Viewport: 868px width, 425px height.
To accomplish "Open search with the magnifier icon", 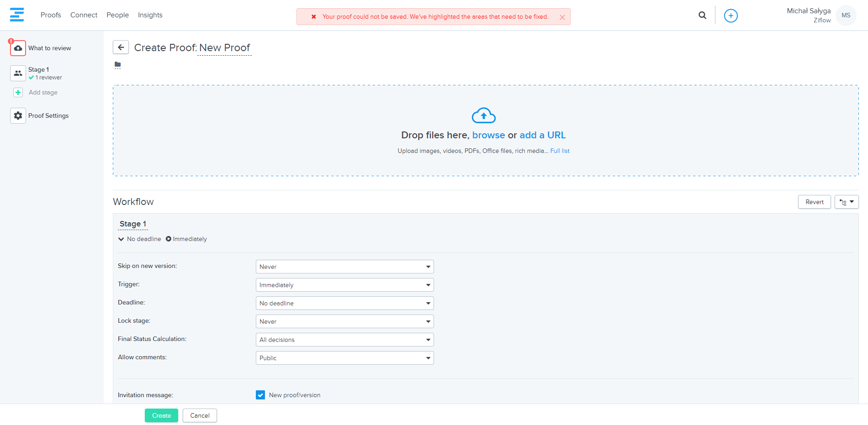I will (x=702, y=16).
